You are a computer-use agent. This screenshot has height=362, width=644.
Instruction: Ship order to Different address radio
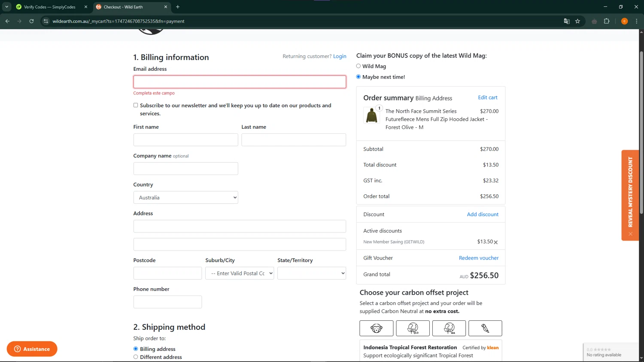136,357
